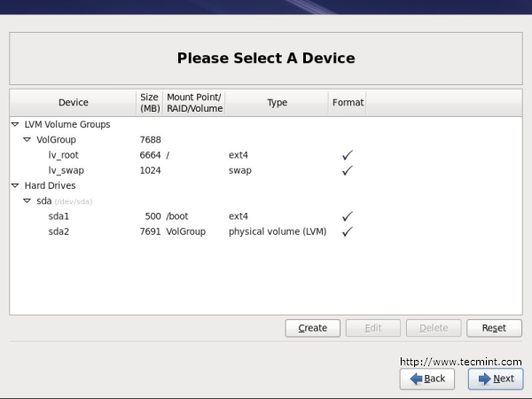Click the / mount point of lv_root
Image resolution: width=532 pixels, height=399 pixels.
pos(168,155)
